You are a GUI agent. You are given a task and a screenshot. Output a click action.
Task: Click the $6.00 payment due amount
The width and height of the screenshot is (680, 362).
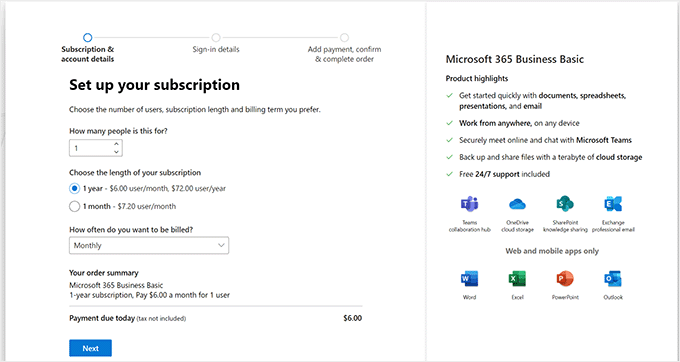click(353, 318)
